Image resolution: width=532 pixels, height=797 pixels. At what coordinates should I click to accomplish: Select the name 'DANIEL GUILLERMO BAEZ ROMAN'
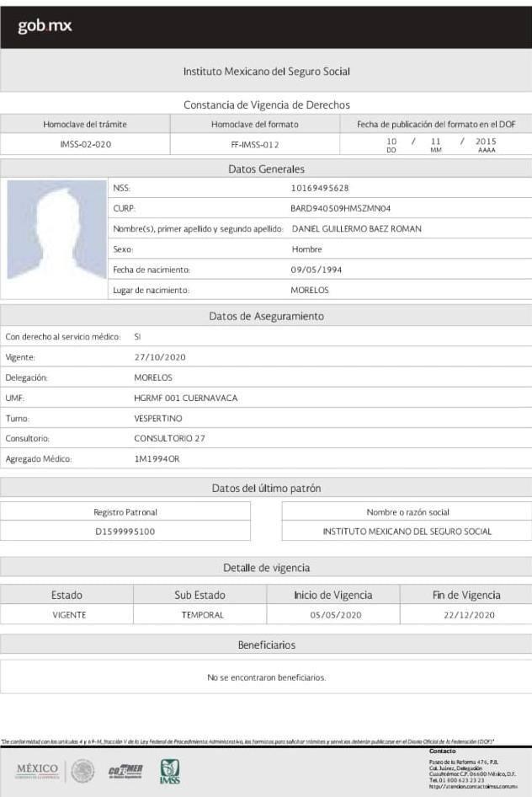(356, 228)
